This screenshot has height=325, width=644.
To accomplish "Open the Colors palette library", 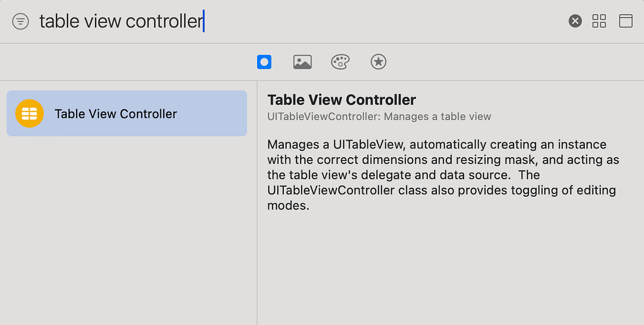I will click(340, 62).
